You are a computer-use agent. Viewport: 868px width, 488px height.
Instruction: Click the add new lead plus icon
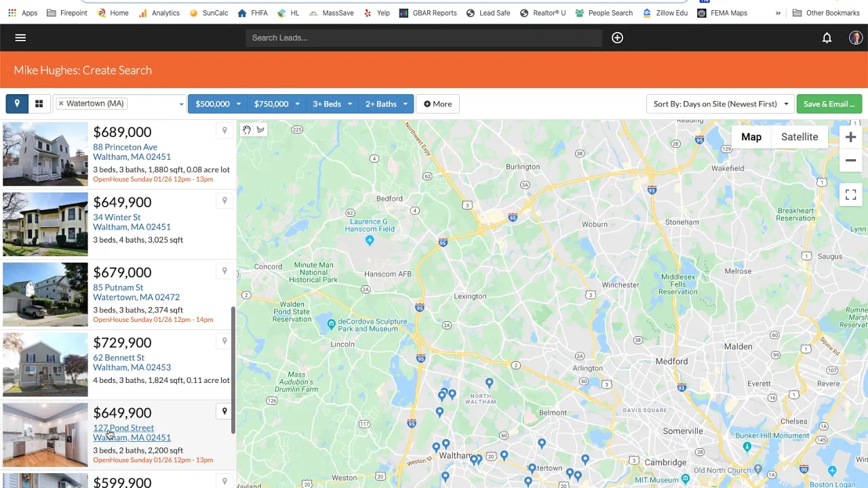[x=617, y=38]
